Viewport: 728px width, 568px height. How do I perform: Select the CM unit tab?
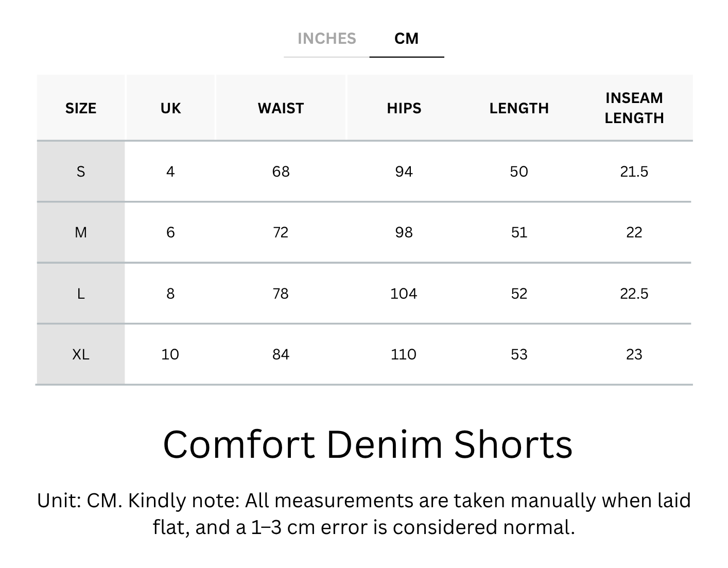coord(406,39)
